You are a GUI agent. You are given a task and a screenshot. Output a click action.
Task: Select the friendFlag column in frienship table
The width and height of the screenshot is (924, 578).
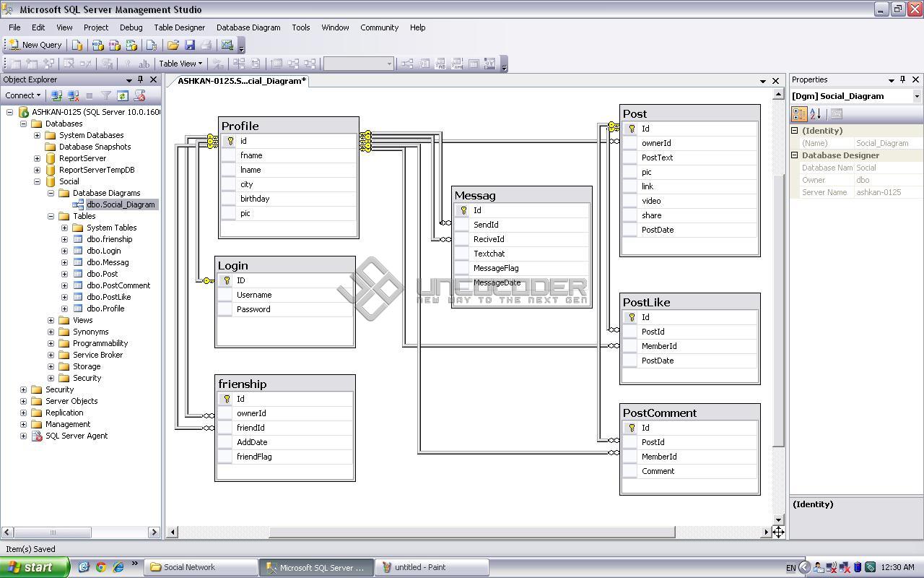pyautogui.click(x=285, y=457)
